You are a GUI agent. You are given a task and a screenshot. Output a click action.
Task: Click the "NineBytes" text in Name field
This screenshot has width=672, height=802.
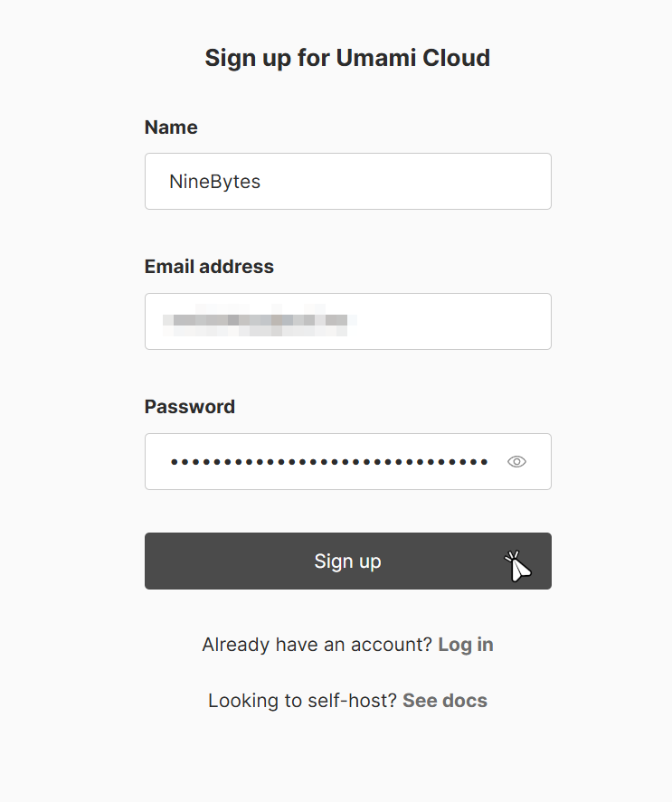(x=214, y=182)
